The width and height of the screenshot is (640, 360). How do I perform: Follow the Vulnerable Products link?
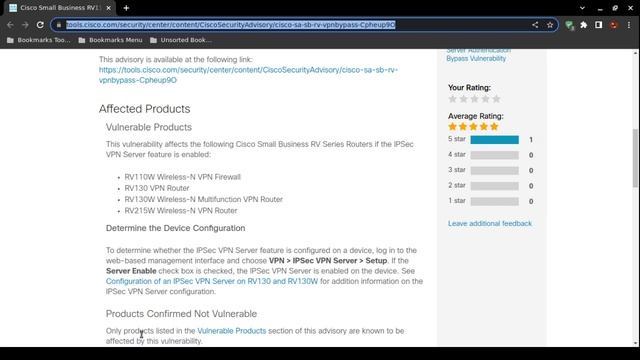click(231, 331)
